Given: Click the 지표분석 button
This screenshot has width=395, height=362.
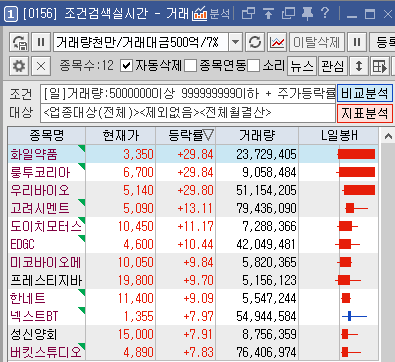Looking at the screenshot, I should click(x=365, y=113).
